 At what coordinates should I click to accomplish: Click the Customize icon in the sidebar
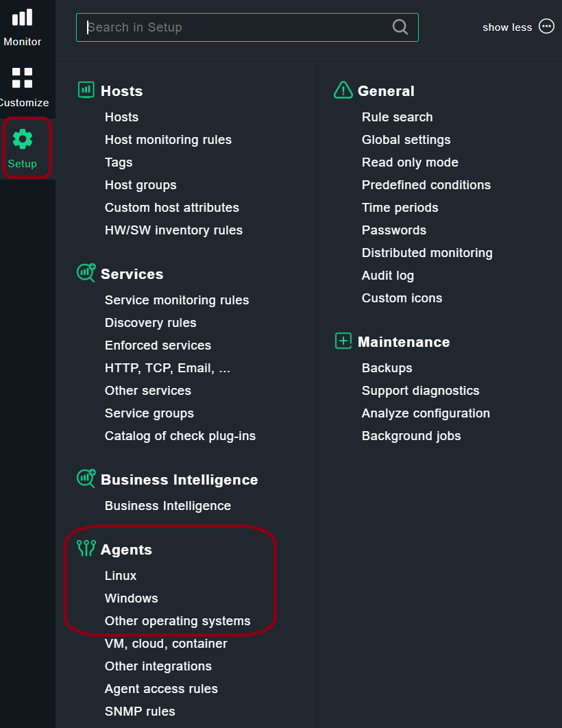coord(21,77)
